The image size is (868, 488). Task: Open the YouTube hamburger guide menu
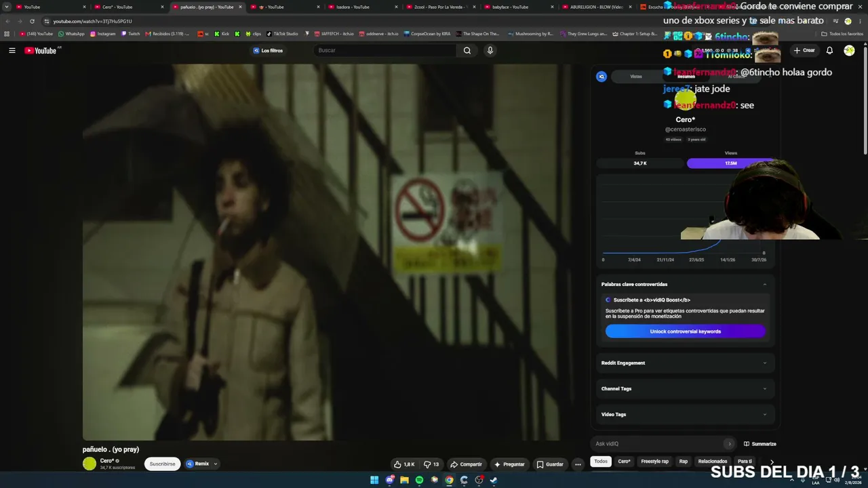tap(12, 50)
